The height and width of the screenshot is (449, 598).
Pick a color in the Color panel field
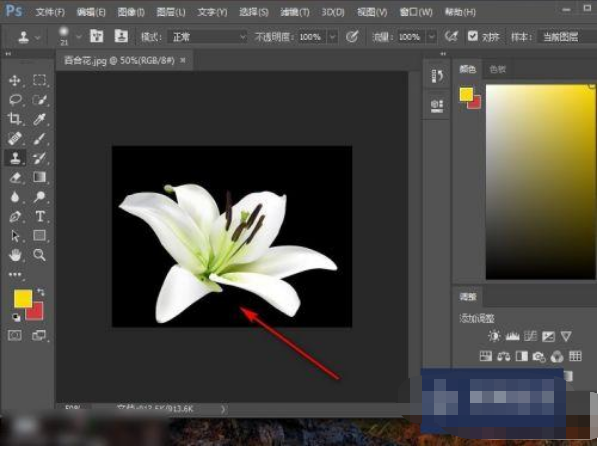pos(541,182)
